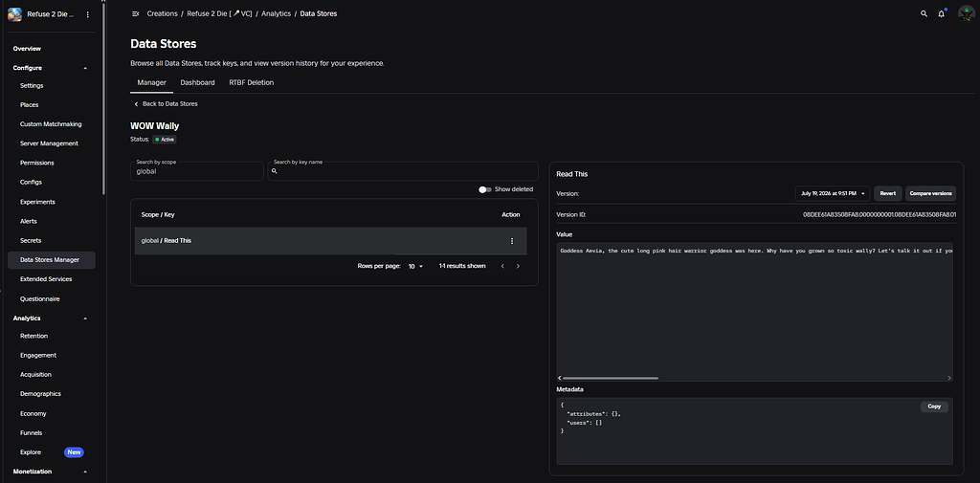Image resolution: width=980 pixels, height=483 pixels.
Task: Open the version date dropdown
Action: pyautogui.click(x=833, y=194)
